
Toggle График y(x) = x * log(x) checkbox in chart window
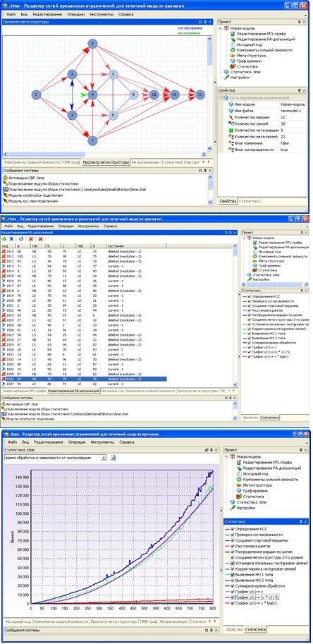coord(233,603)
